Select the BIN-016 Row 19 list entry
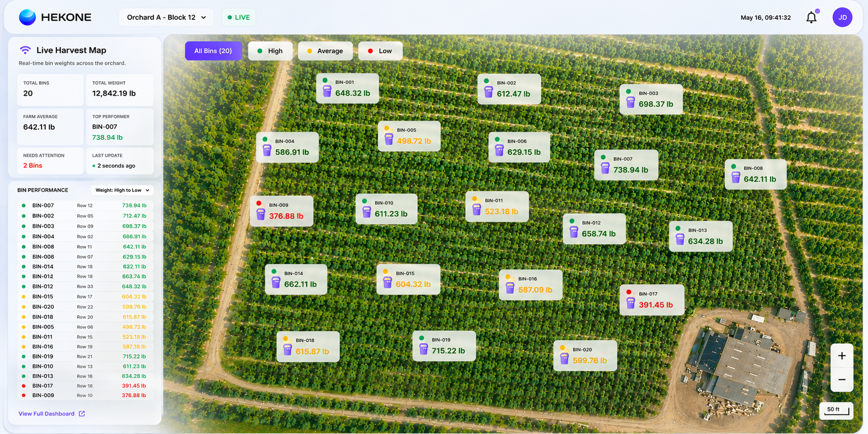 [x=85, y=346]
